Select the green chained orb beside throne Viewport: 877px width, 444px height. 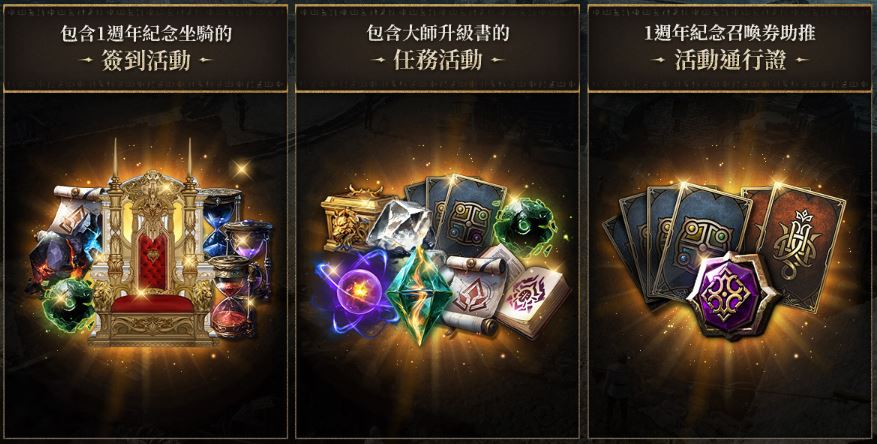pyautogui.click(x=69, y=305)
